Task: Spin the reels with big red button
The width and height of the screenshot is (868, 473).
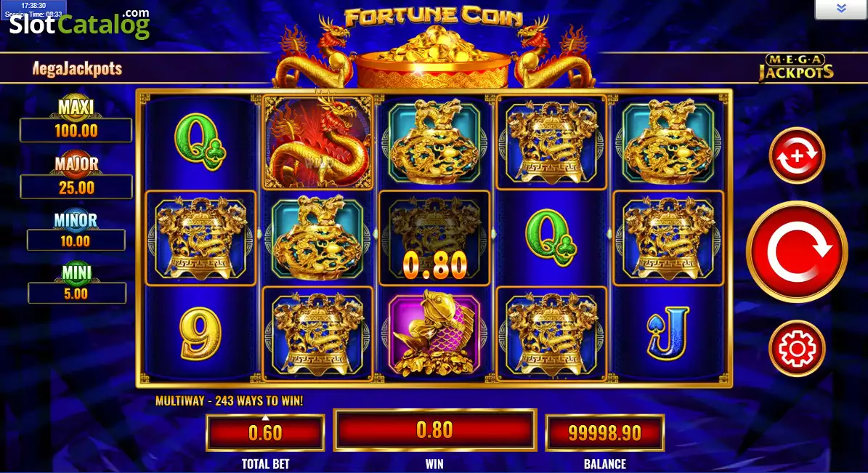Action: [797, 252]
